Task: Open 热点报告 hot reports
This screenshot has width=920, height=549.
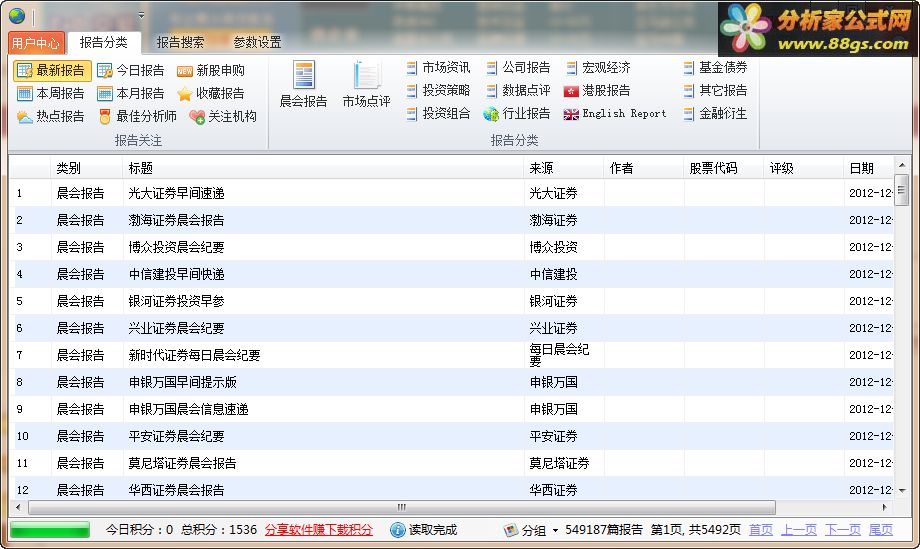Action: 51,116
